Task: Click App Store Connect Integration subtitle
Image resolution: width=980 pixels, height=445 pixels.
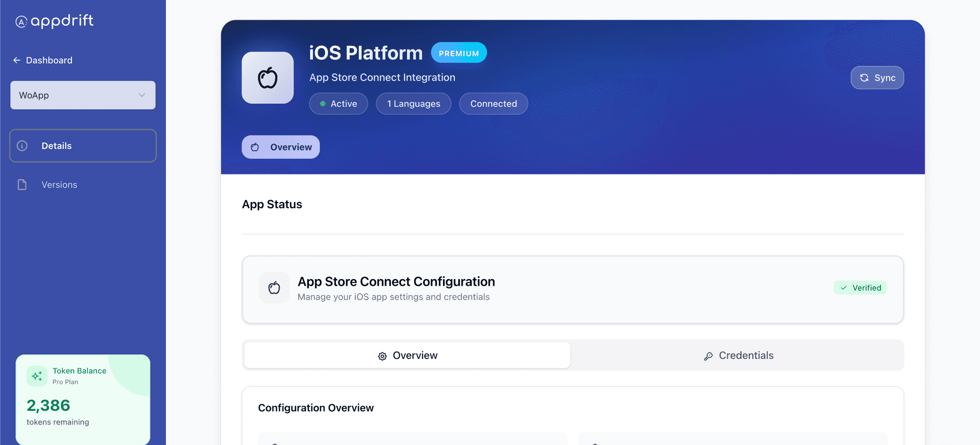Action: click(x=382, y=78)
